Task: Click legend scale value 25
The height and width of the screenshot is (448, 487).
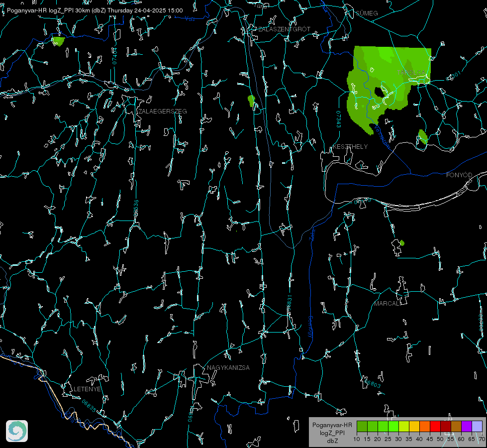Action: [388, 440]
